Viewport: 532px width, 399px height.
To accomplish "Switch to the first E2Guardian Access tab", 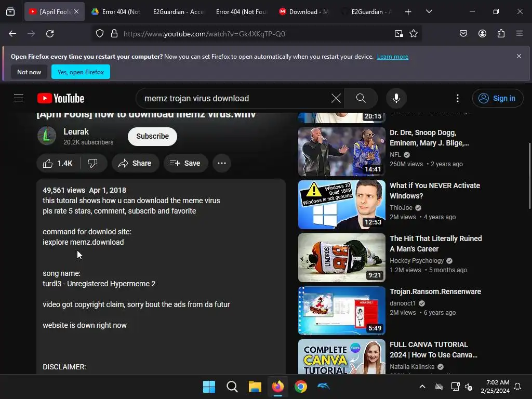I will coord(178,12).
